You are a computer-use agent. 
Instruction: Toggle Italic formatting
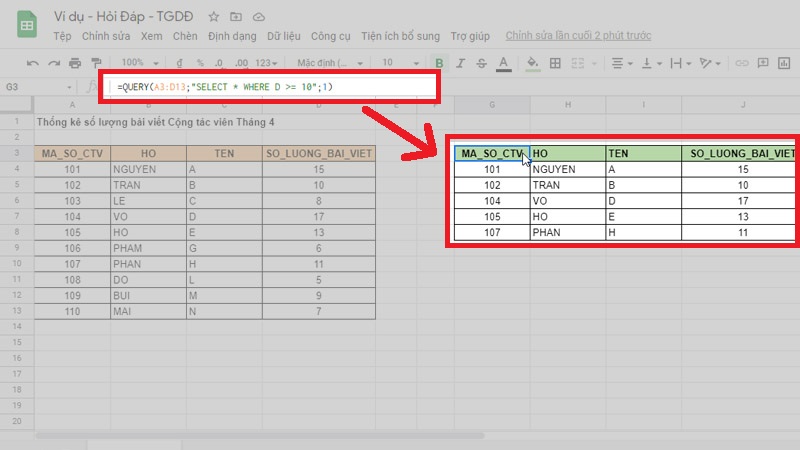tap(459, 62)
